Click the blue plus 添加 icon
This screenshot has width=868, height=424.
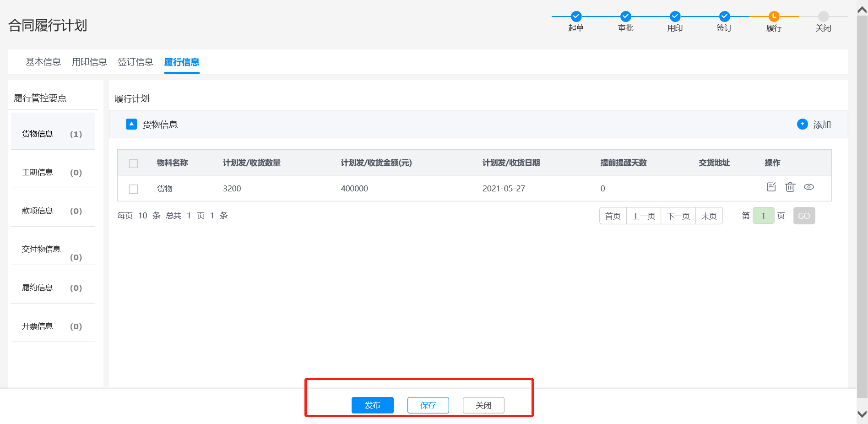pyautogui.click(x=803, y=124)
